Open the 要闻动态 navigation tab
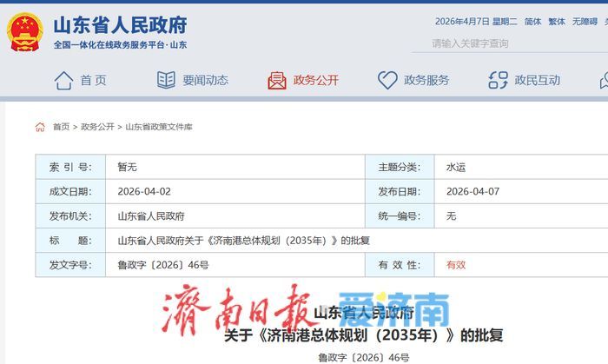The height and width of the screenshot is (364, 608). tap(205, 81)
